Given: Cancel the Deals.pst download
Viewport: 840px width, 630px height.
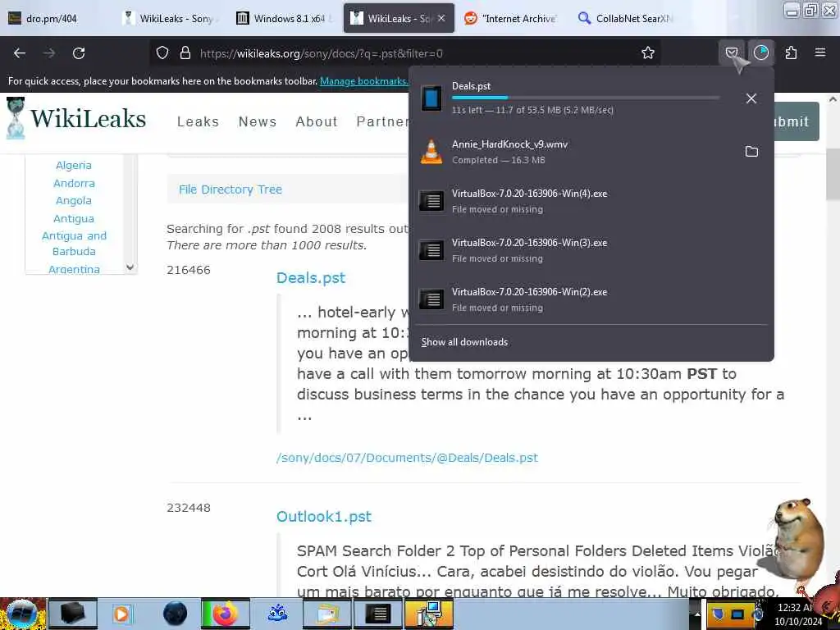Looking at the screenshot, I should coord(751,98).
